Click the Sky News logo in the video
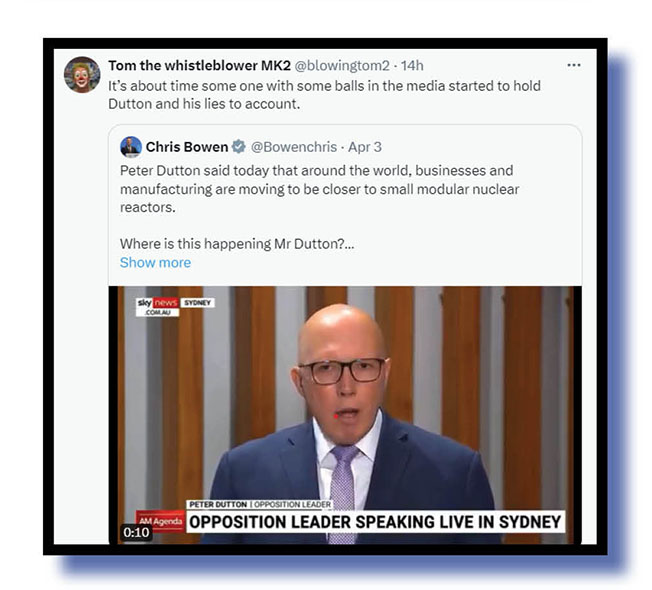The image size is (652, 590). 158,307
